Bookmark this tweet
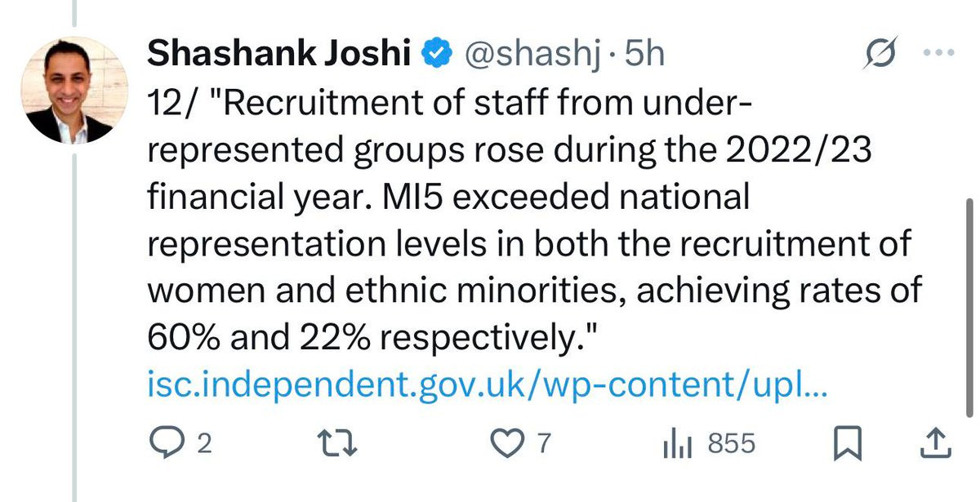The width and height of the screenshot is (980, 502). pyautogui.click(x=848, y=444)
